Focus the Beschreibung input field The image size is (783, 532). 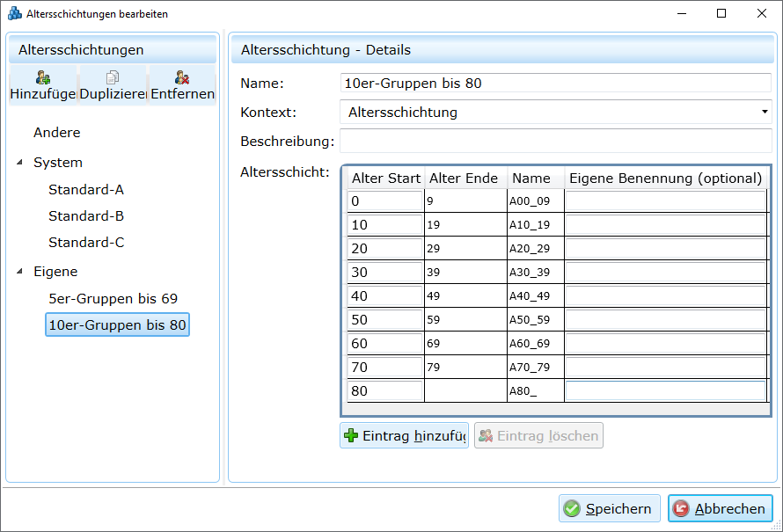click(x=554, y=141)
